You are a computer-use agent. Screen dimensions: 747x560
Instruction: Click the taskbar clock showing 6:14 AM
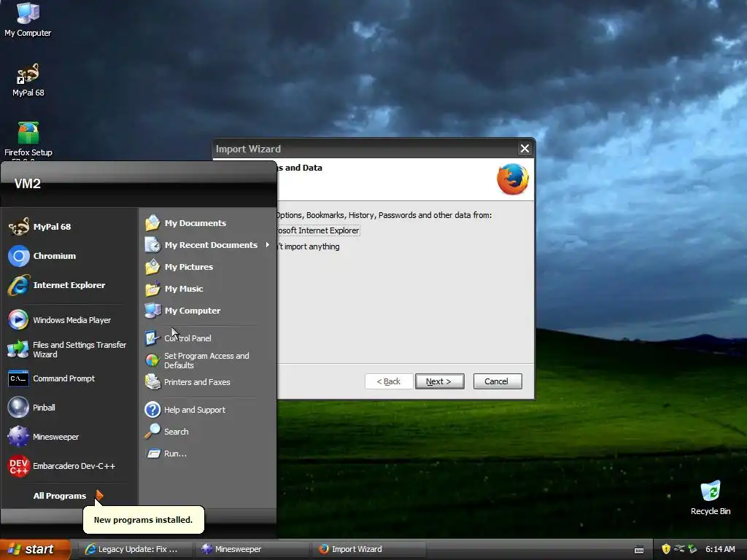click(x=720, y=549)
